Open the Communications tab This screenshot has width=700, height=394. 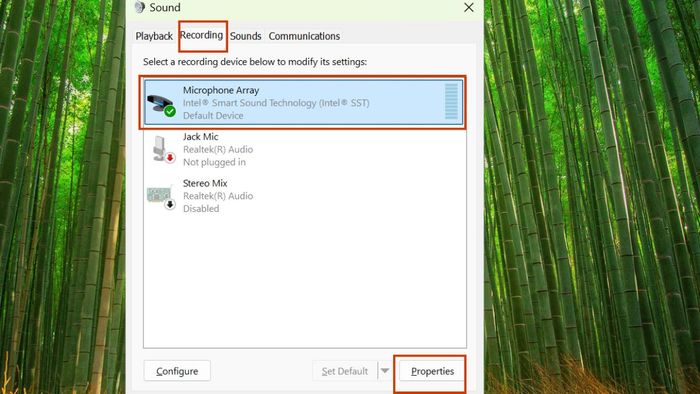click(304, 36)
